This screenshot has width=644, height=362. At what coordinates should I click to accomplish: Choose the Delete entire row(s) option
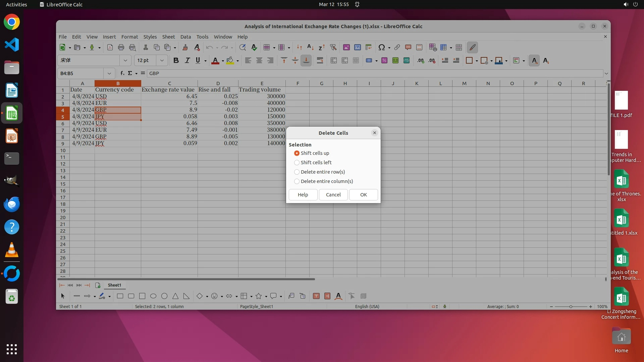(x=297, y=172)
